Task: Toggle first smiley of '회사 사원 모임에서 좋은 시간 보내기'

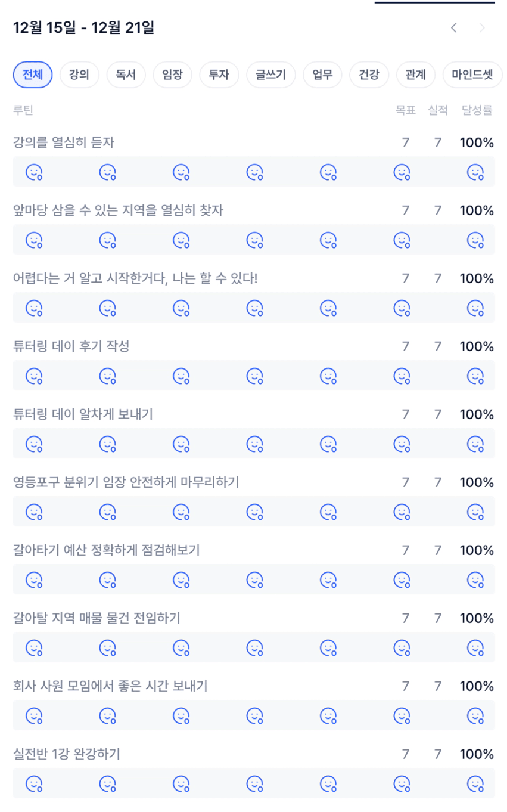Action: 34,716
